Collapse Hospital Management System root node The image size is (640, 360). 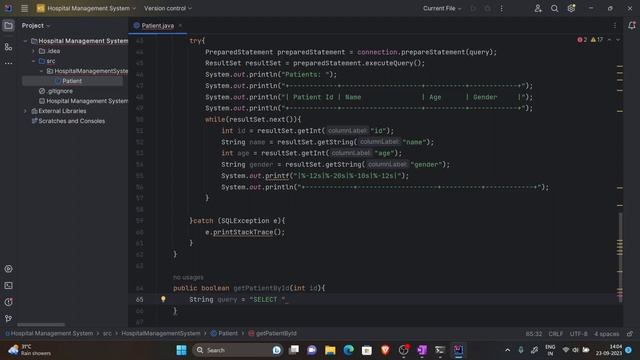tap(25, 41)
